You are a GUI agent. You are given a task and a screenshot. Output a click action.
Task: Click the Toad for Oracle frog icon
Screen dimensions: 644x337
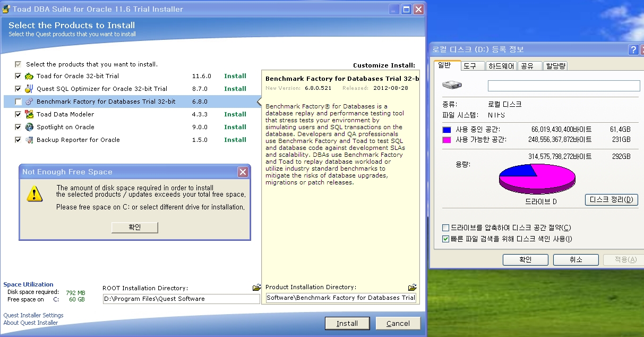pyautogui.click(x=29, y=76)
